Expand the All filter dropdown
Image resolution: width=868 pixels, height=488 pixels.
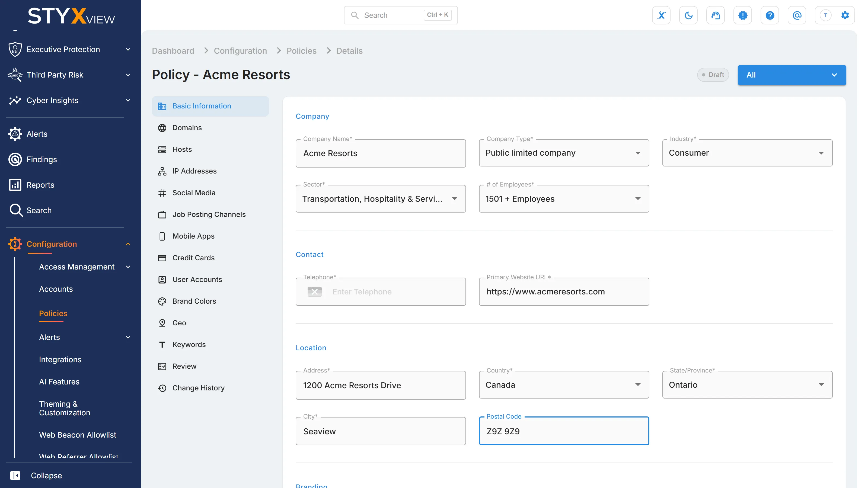792,75
